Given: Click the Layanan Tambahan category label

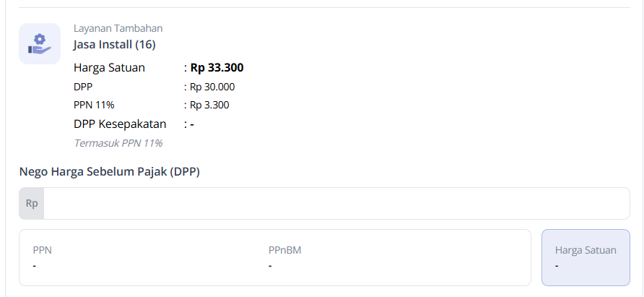Looking at the screenshot, I should tap(118, 28).
